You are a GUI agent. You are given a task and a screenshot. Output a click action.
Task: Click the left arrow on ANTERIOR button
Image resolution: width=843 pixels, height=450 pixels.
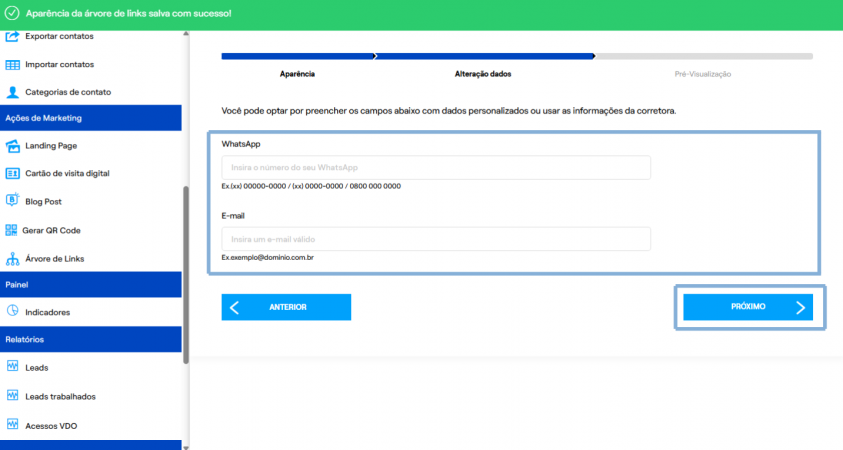coord(234,308)
